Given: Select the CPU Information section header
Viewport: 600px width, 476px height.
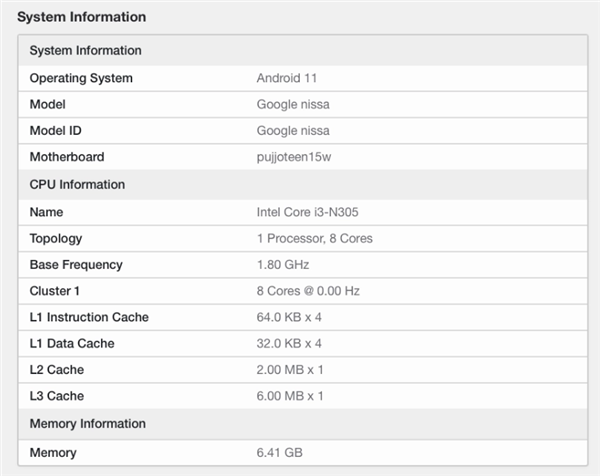Looking at the screenshot, I should click(x=303, y=184).
